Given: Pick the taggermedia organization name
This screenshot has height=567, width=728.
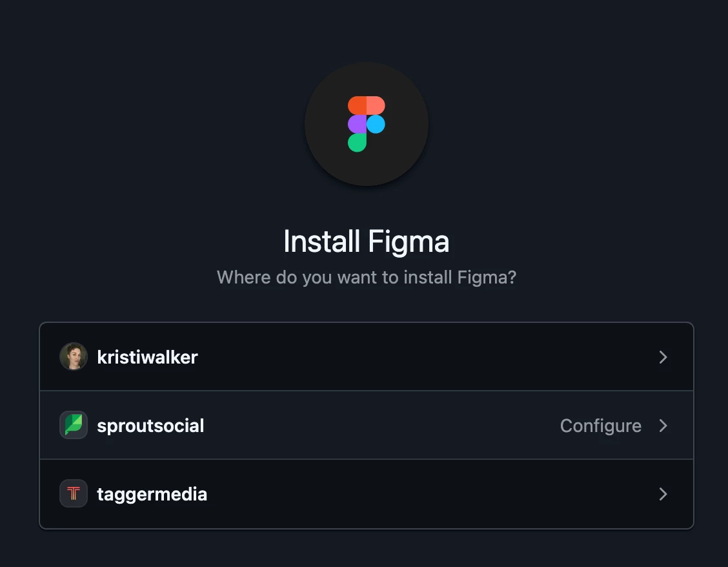Looking at the screenshot, I should (x=152, y=494).
